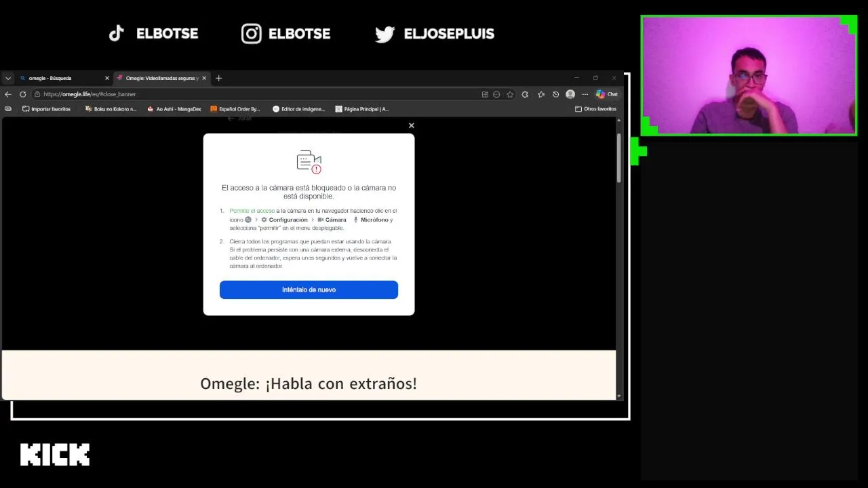
Task: Reload the Omegle page
Action: tap(22, 94)
